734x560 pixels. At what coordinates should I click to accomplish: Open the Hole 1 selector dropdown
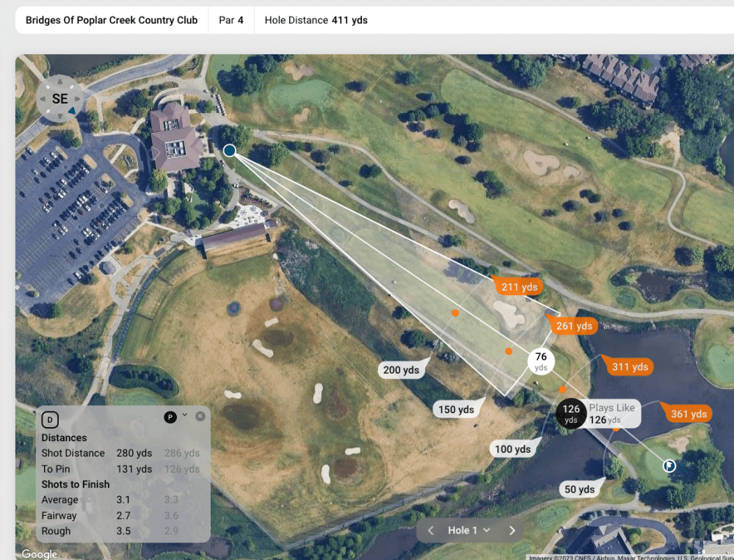(470, 531)
